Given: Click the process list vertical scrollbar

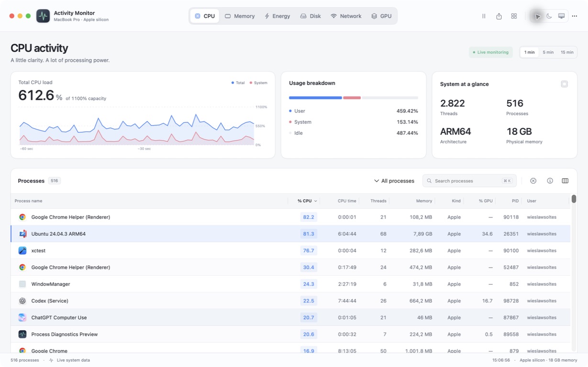Looking at the screenshot, I should pyautogui.click(x=574, y=199).
